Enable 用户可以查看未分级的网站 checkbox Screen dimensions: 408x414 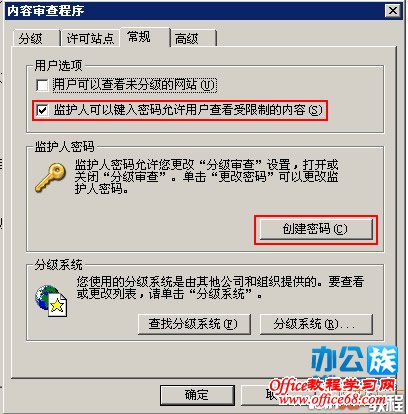pos(42,85)
